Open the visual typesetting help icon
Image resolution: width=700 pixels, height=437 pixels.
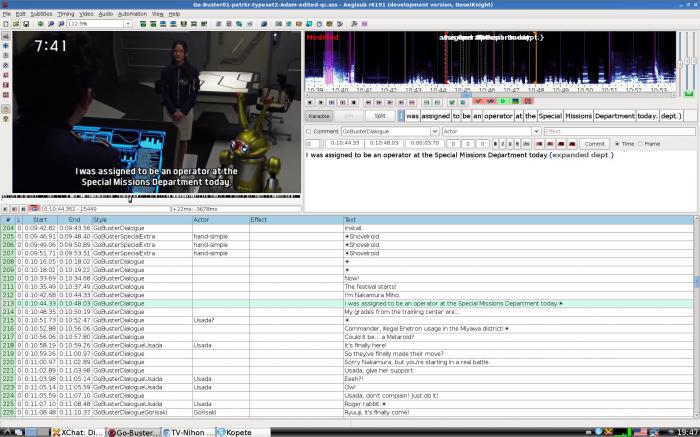click(x=6, y=119)
